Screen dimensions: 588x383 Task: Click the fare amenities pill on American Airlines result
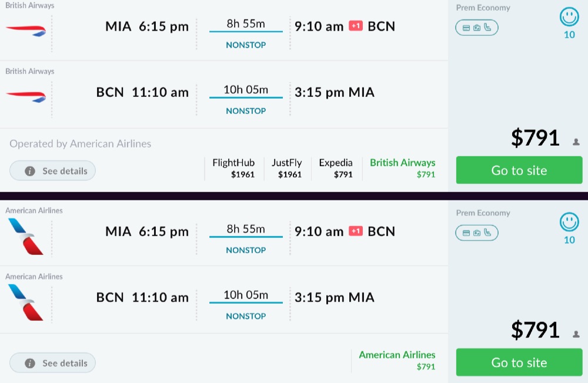[476, 233]
